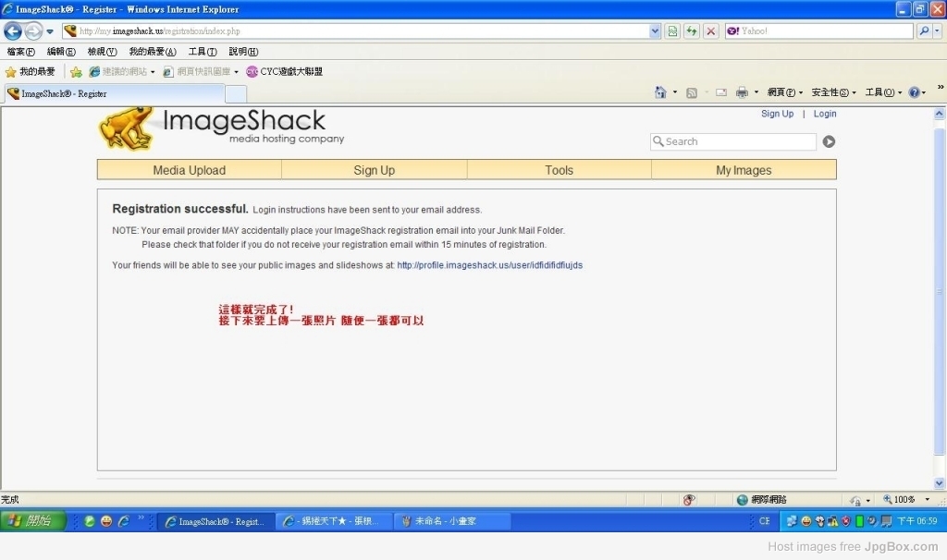Open the address bar URL dropdown
Image resolution: width=947 pixels, height=560 pixels.
tap(655, 31)
